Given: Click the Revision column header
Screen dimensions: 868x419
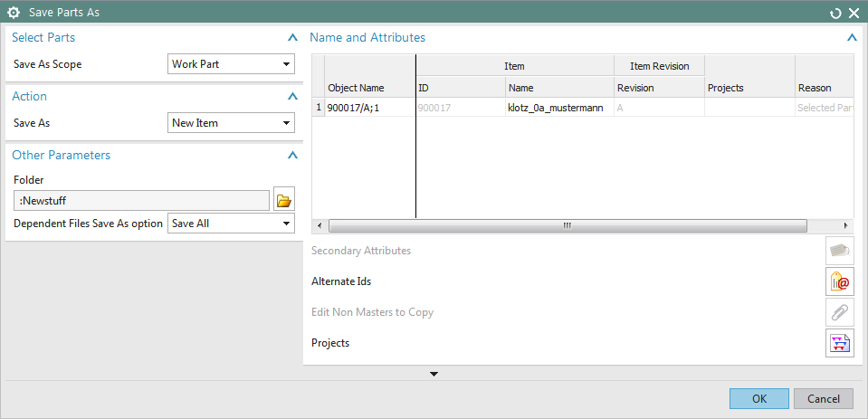Looking at the screenshot, I should click(659, 88).
